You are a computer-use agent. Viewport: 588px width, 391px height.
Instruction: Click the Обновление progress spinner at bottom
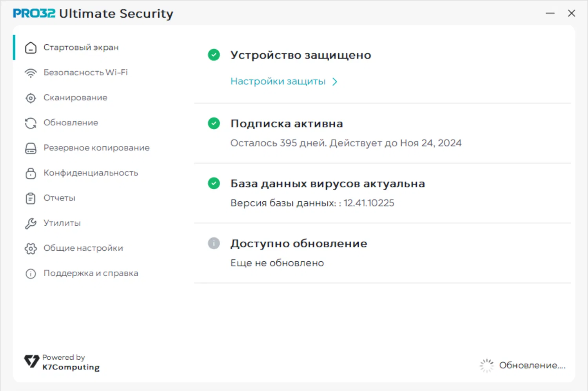487,365
